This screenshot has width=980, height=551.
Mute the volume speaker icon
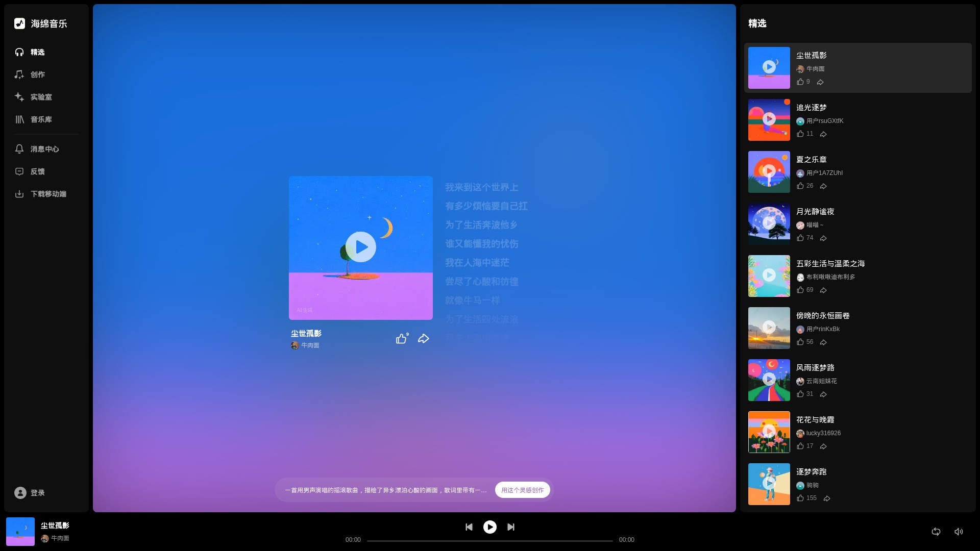pyautogui.click(x=959, y=532)
